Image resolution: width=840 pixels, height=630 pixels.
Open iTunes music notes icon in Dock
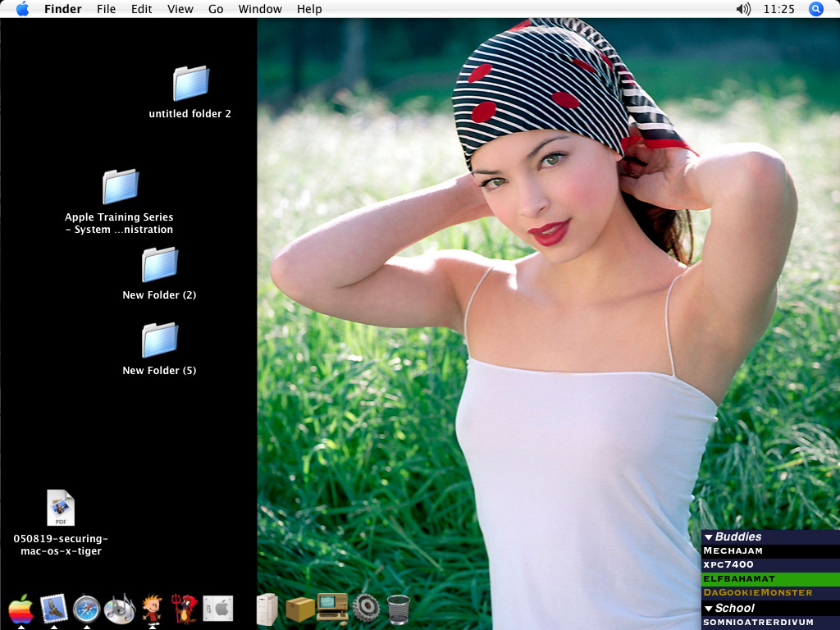(120, 609)
